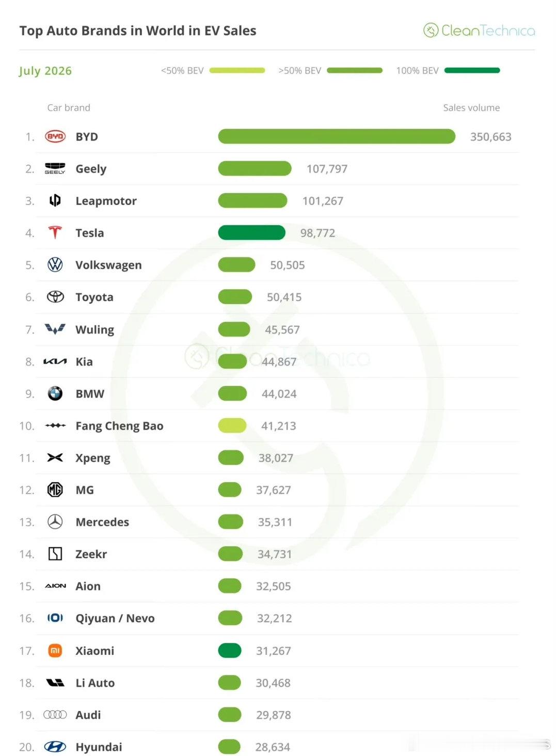Click the Toyota emblem icon
Screen dimensions: 556x756
pyautogui.click(x=55, y=297)
